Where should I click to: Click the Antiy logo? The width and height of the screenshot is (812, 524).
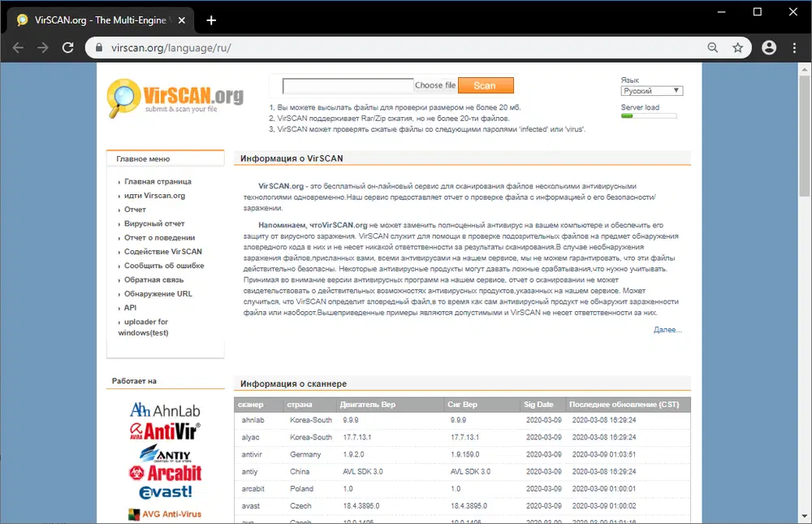pyautogui.click(x=166, y=453)
